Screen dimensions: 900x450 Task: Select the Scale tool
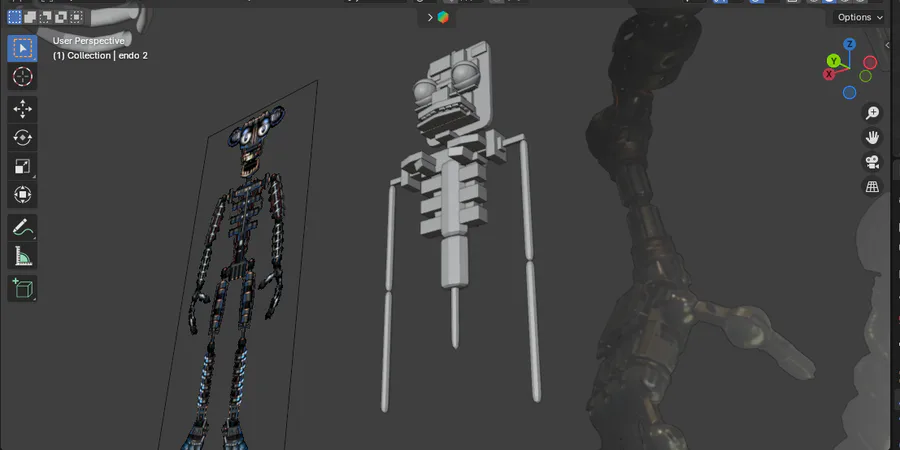point(22,166)
